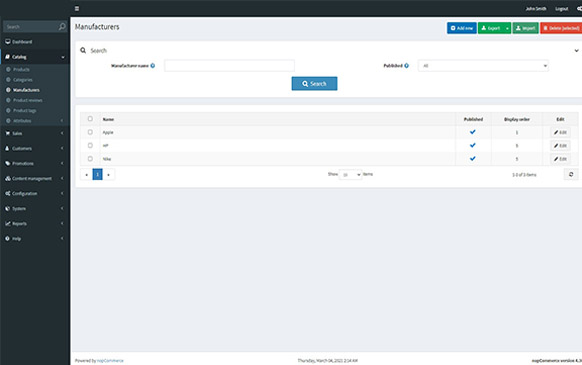
Task: Check the Apple row checkbox
Action: click(x=90, y=132)
